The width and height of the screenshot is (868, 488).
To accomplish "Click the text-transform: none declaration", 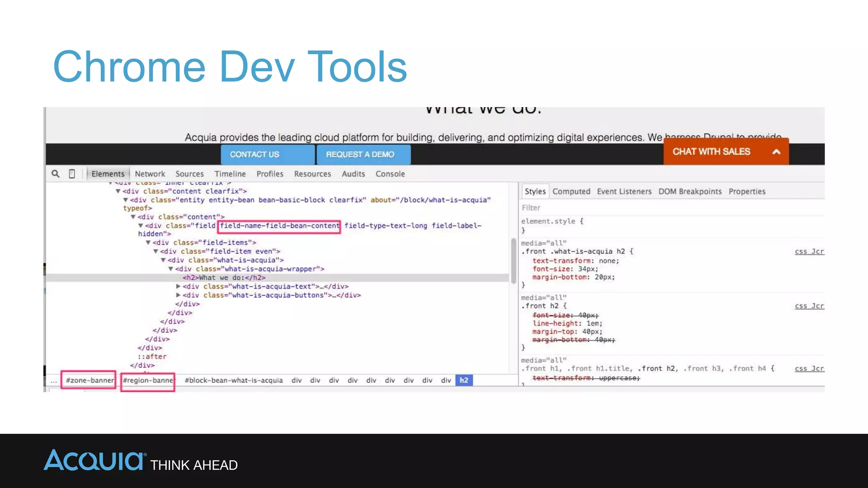I will 576,261.
